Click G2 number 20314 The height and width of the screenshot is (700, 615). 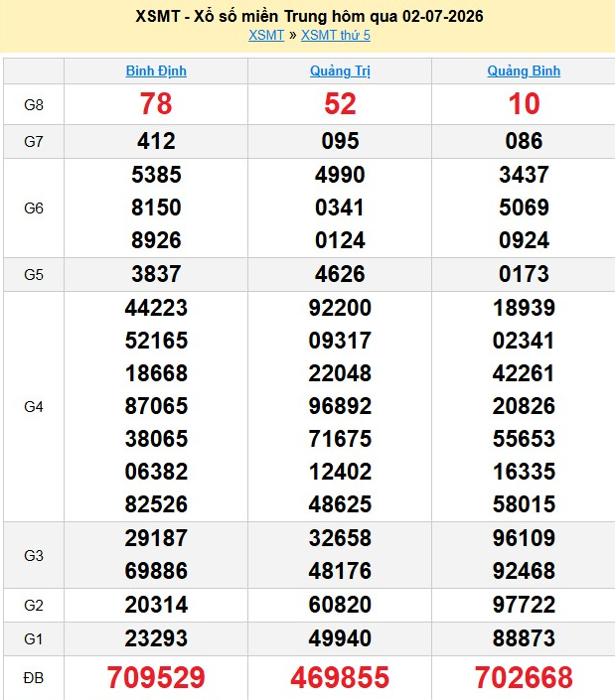click(156, 605)
